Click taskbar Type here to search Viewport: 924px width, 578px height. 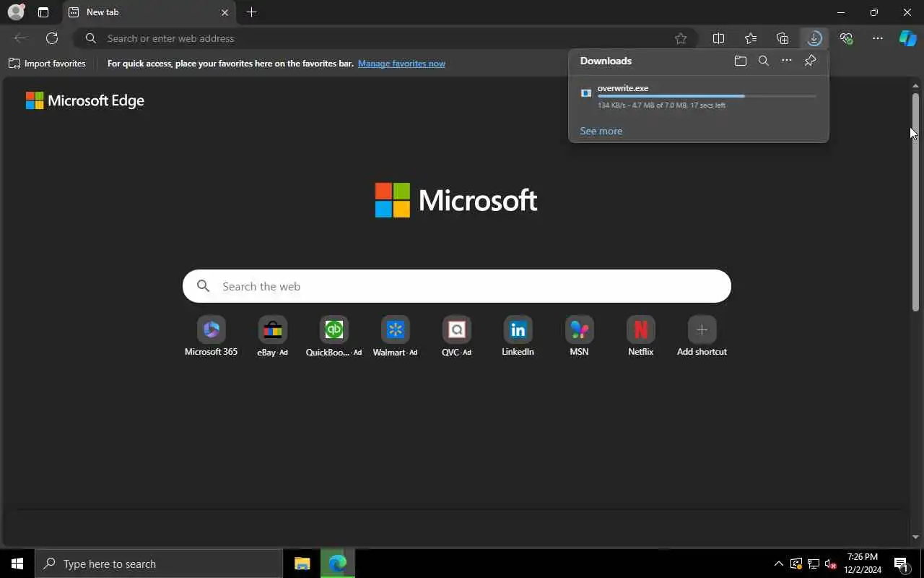pyautogui.click(x=159, y=564)
